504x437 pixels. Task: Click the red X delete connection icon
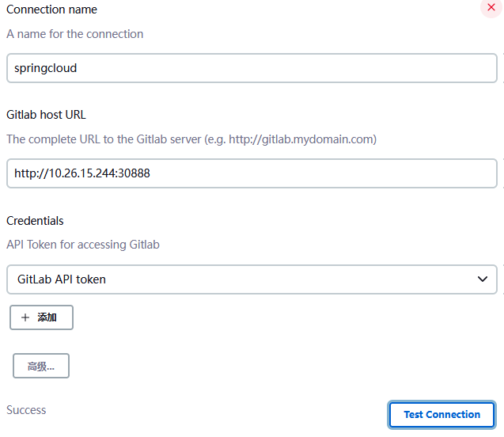click(x=491, y=7)
